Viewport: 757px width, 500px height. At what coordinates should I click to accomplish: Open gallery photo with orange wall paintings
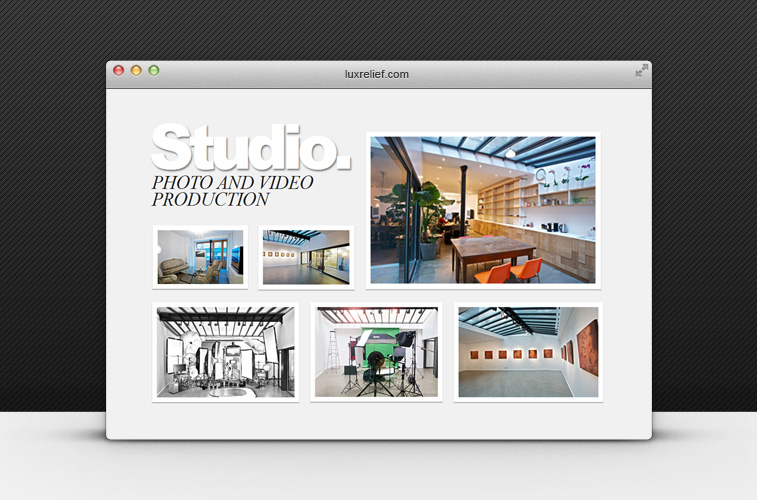[x=528, y=352]
